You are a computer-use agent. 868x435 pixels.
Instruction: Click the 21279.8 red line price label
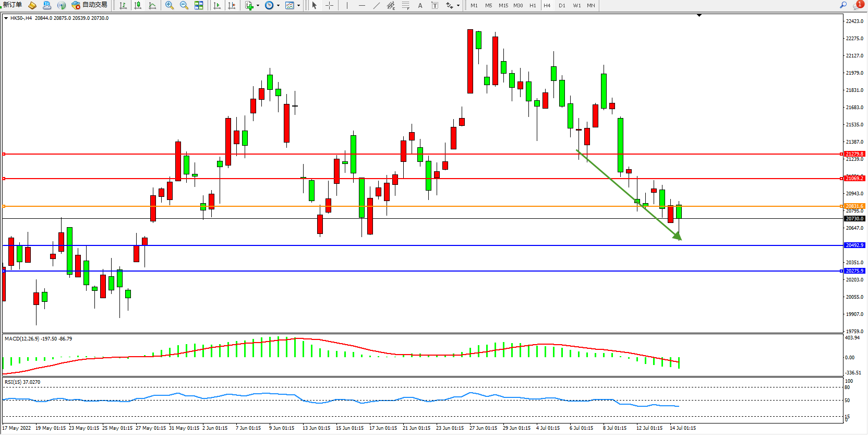(854, 154)
